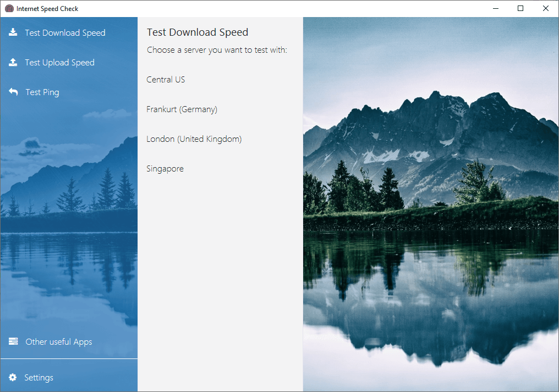Viewport: 559px width, 392px height.
Task: Click the Internet Speed Check app icon
Action: (x=9, y=9)
